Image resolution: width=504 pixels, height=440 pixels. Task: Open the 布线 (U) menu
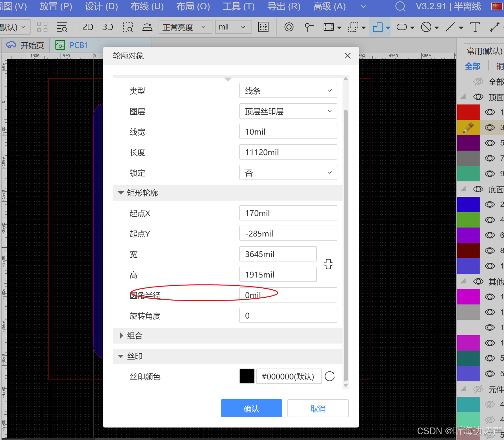(147, 6)
